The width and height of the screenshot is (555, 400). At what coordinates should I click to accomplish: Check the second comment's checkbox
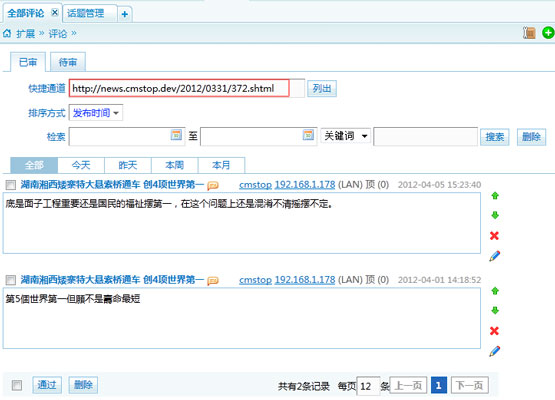pyautogui.click(x=11, y=280)
